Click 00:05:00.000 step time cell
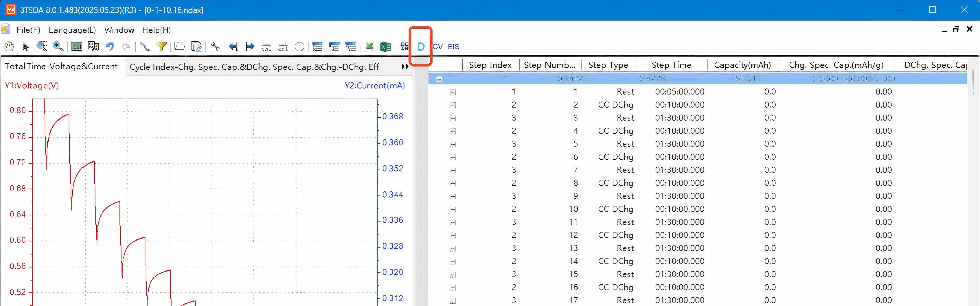The width and height of the screenshot is (980, 306). (680, 92)
